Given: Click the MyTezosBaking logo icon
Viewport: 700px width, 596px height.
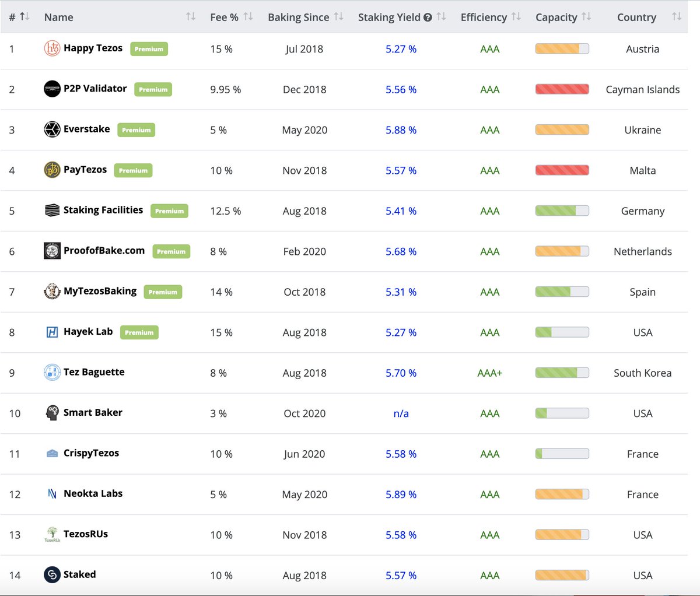Looking at the screenshot, I should click(52, 291).
